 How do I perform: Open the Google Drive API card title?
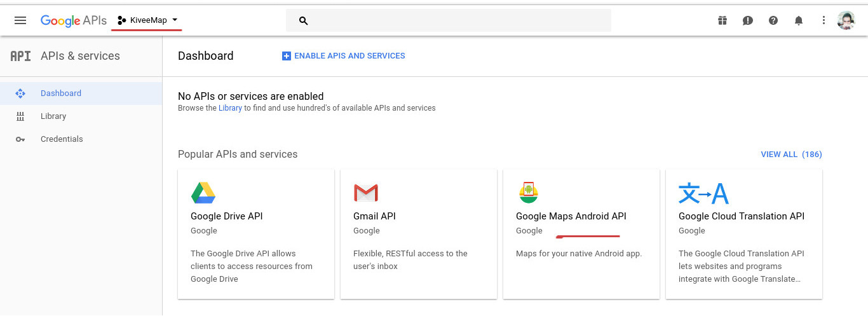226,216
